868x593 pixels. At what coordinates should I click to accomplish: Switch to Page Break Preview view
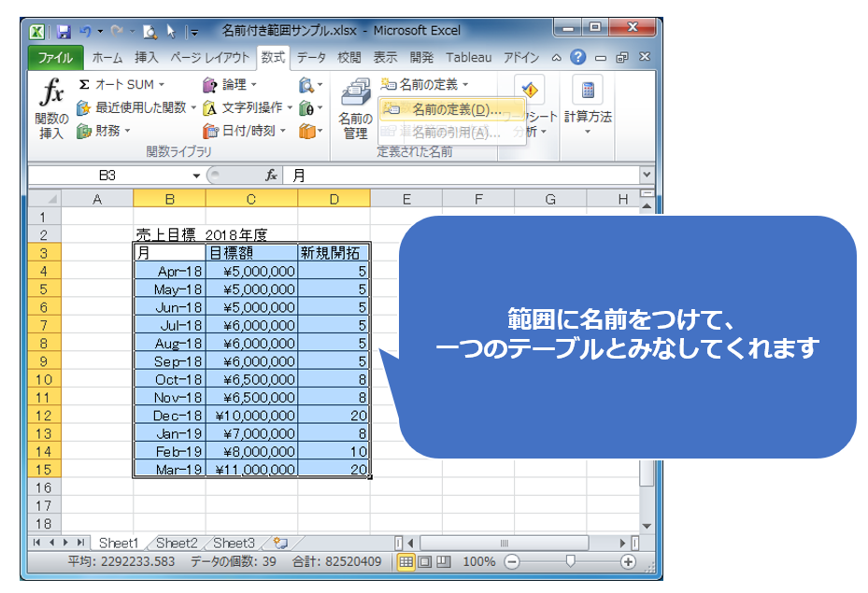click(443, 562)
